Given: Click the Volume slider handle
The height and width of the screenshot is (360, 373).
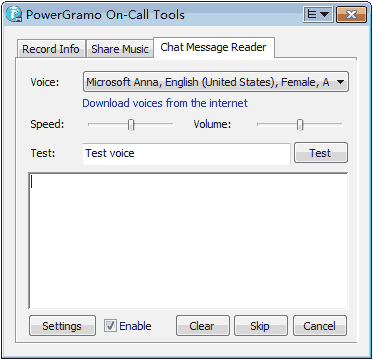Looking at the screenshot, I should (x=300, y=124).
